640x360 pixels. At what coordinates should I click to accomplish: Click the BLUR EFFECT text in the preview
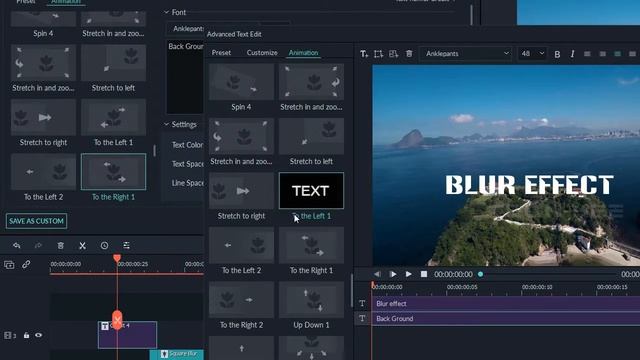(529, 185)
